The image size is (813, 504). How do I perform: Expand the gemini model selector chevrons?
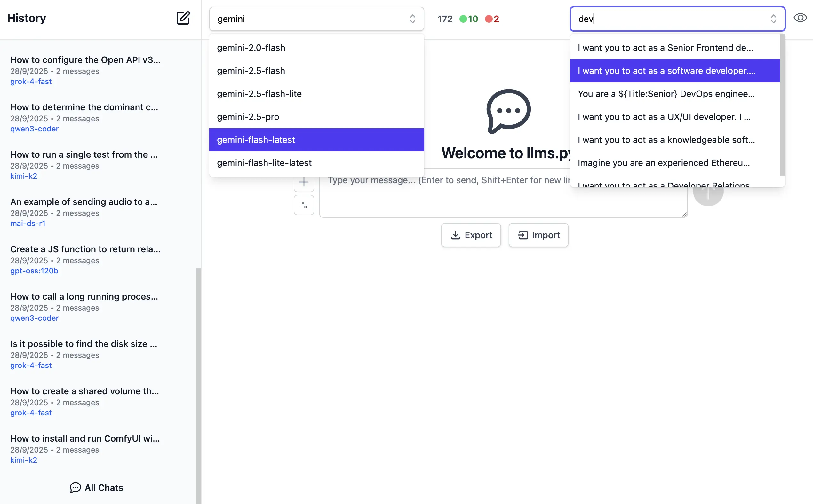coord(412,19)
